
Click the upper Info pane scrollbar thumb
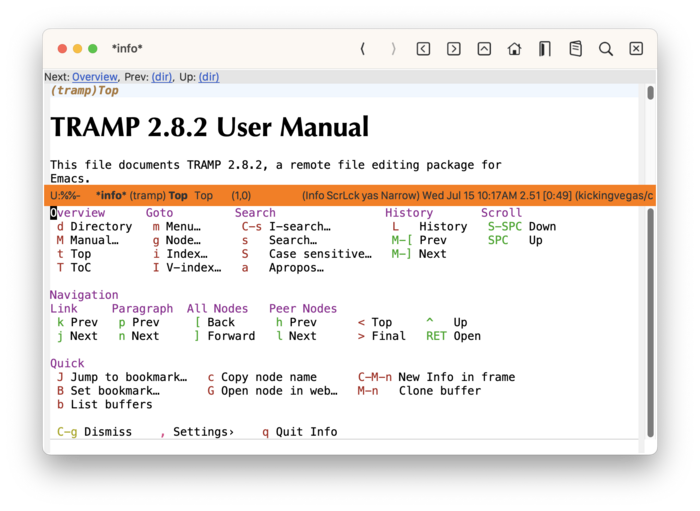(x=650, y=93)
